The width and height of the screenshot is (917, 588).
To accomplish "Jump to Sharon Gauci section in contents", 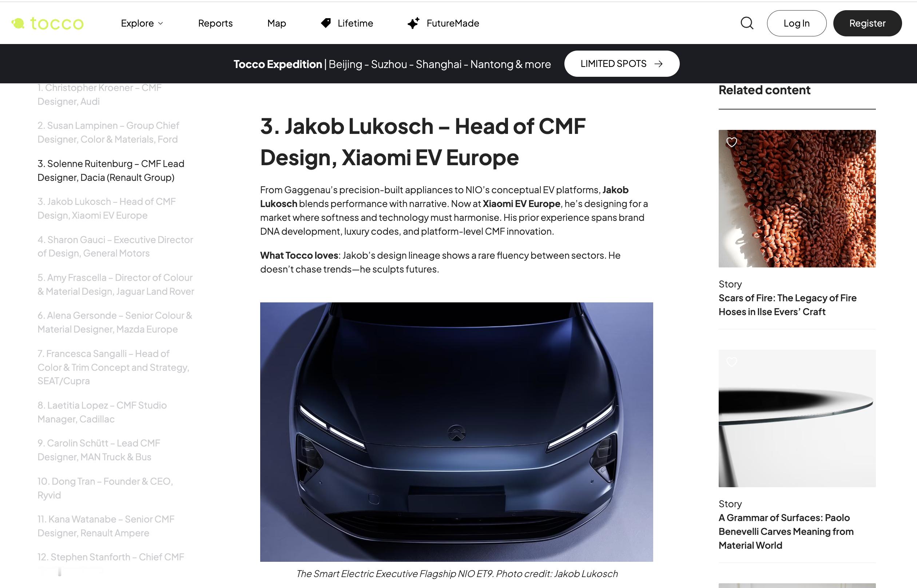I will 115,246.
